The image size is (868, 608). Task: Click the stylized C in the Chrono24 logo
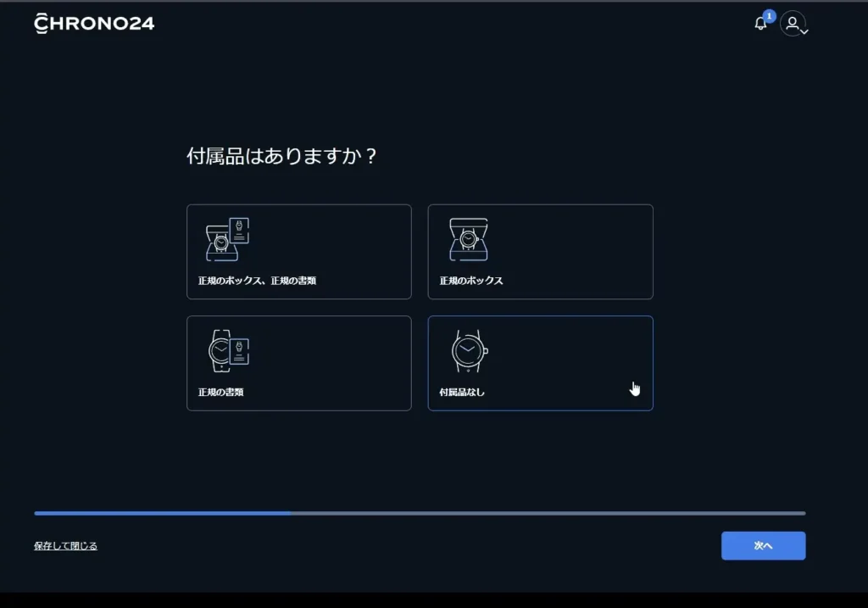click(x=42, y=24)
